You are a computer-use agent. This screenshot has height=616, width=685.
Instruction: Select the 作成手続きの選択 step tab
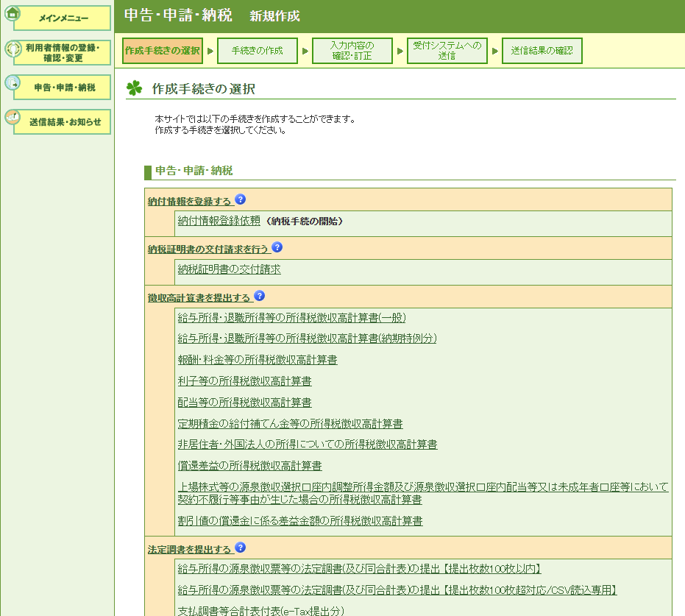[163, 51]
